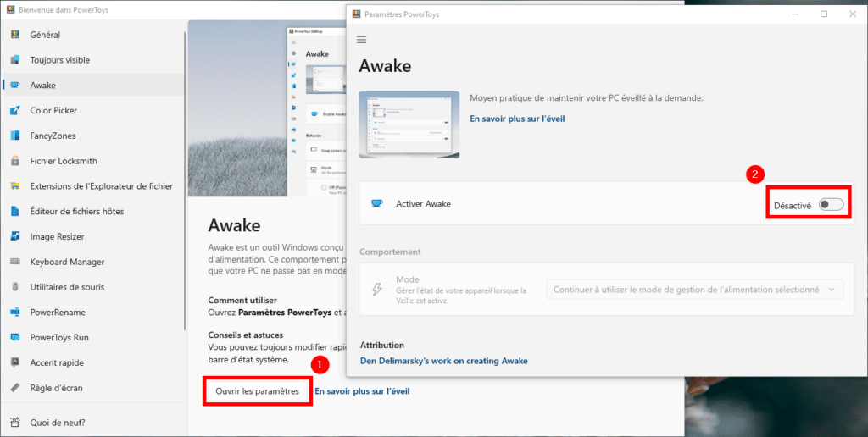Click the Awake coffee cup sidebar icon
Screen dimensions: 868x437
(15, 86)
